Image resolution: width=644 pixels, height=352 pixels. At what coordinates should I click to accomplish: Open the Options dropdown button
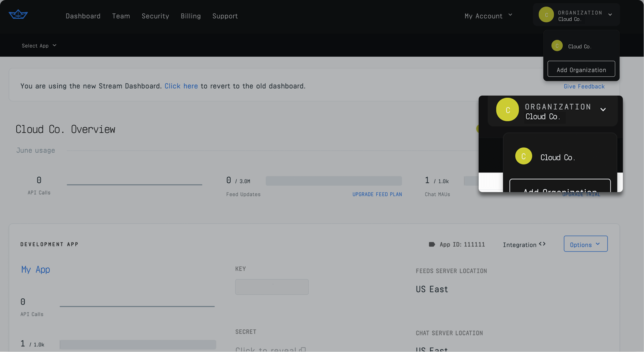point(585,244)
